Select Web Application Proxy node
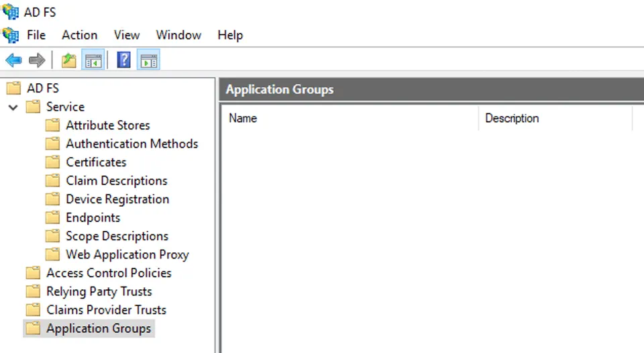Viewport: 644px width, 353px height. [x=127, y=254]
